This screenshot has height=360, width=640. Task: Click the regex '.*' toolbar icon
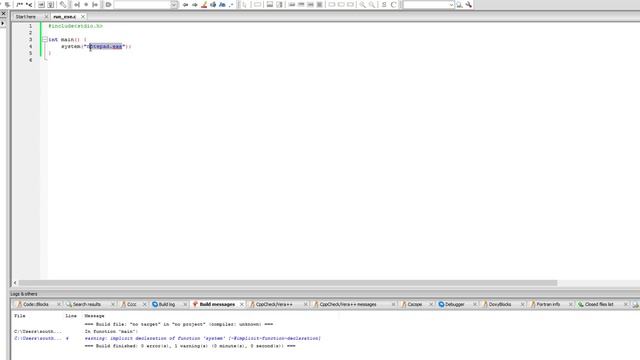[231, 4]
